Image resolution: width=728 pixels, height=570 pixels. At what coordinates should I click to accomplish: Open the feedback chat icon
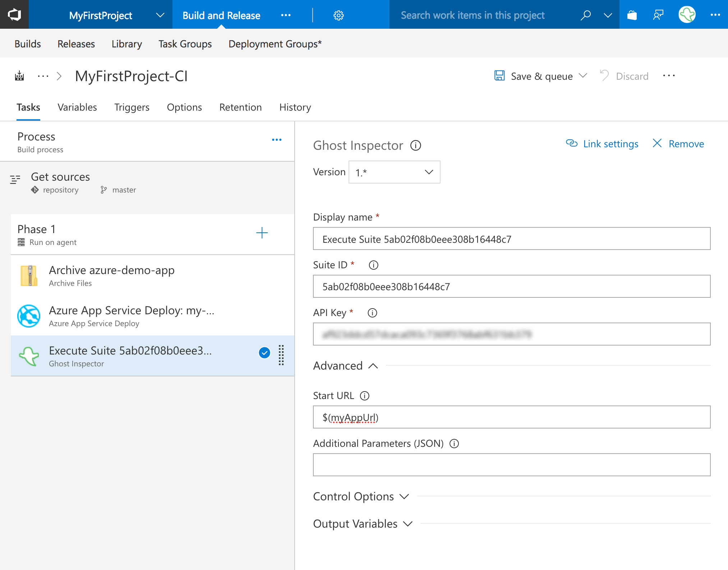tap(658, 15)
